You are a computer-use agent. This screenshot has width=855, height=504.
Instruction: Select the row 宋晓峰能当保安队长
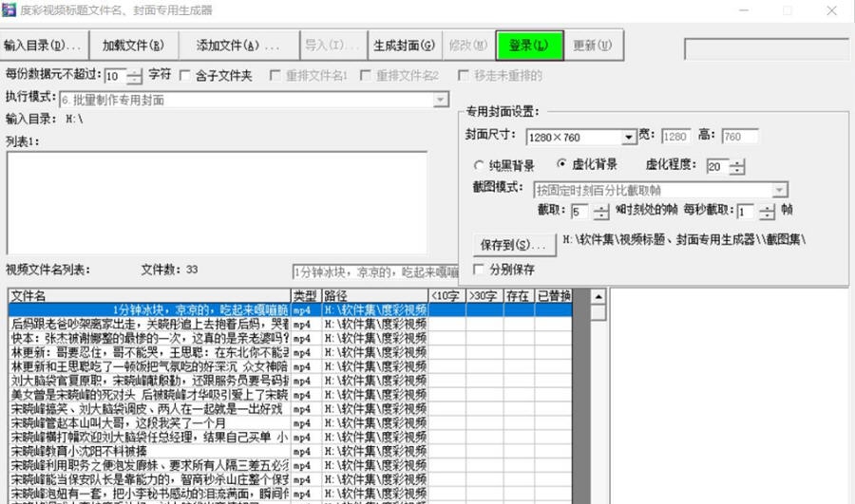point(290,480)
